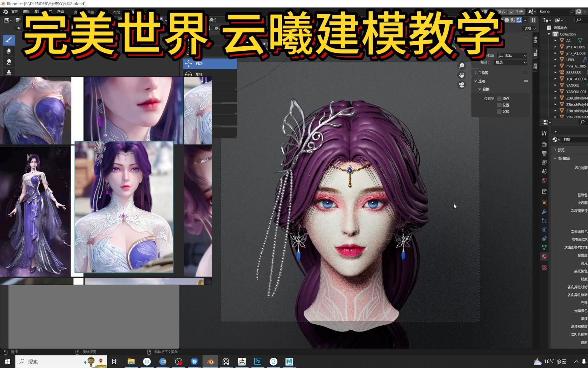Image resolution: width=588 pixels, height=368 pixels.
Task: Open the Collection properties tab icon
Action: click(x=544, y=192)
